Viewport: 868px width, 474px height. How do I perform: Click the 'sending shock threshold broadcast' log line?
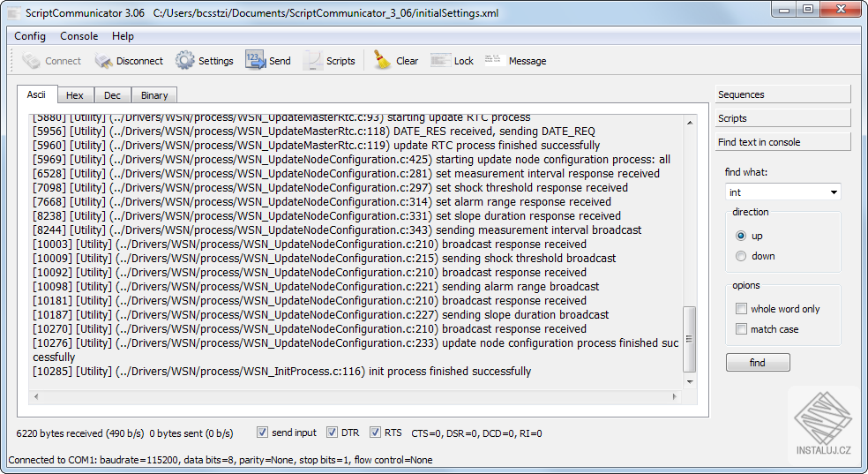click(x=324, y=258)
